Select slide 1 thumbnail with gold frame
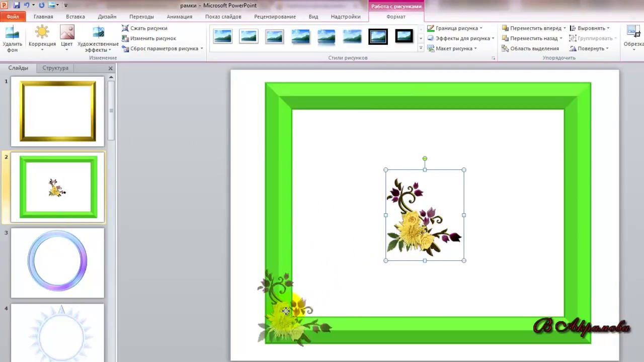 click(57, 111)
